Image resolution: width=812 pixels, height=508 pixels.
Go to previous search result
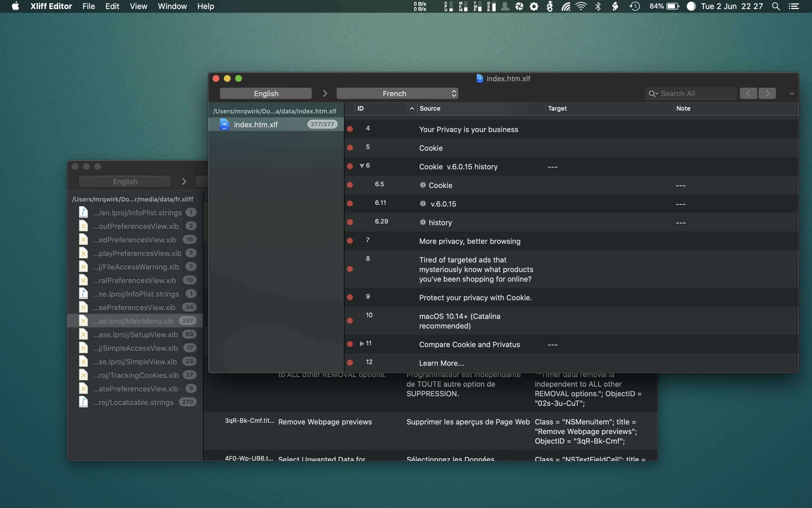click(x=748, y=93)
